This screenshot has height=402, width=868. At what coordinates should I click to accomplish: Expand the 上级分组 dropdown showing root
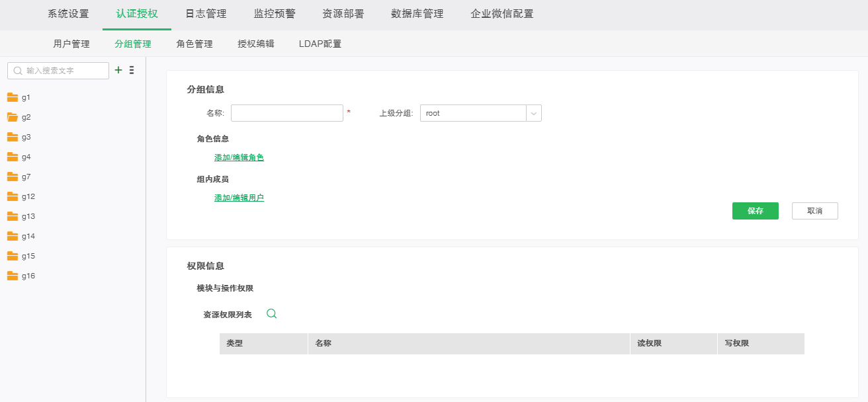click(x=534, y=113)
